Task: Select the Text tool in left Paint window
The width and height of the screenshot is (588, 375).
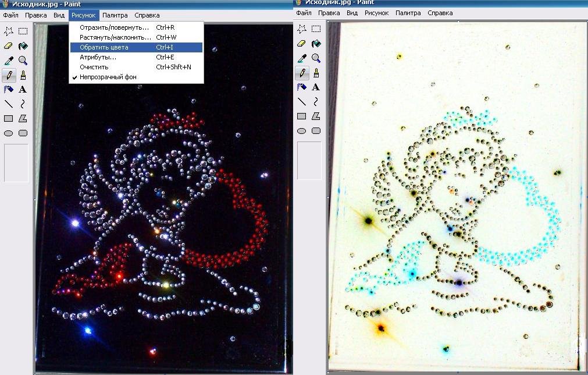Action: coord(23,89)
